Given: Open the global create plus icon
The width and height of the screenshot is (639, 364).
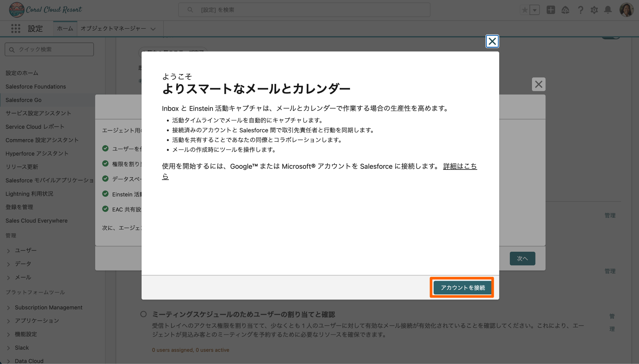Looking at the screenshot, I should coord(551,10).
